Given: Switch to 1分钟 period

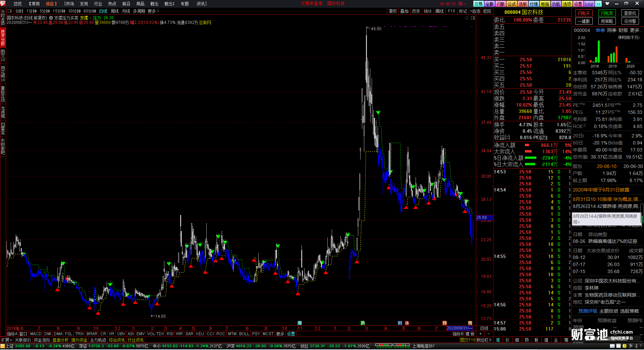Looking at the screenshot, I should pyautogui.click(x=32, y=11).
